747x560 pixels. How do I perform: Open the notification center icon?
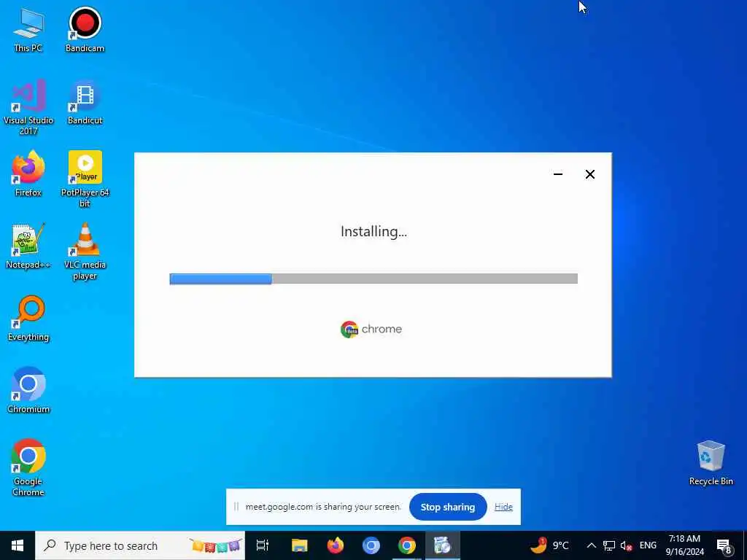724,546
